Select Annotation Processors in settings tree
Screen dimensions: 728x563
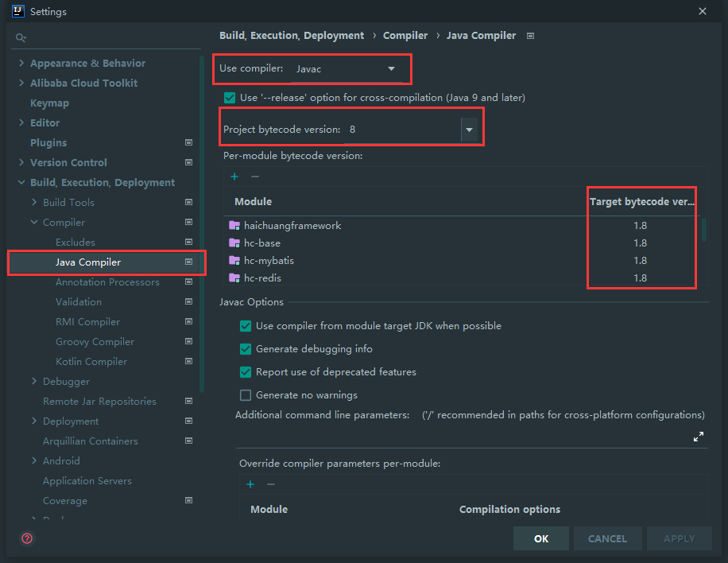pyautogui.click(x=107, y=282)
